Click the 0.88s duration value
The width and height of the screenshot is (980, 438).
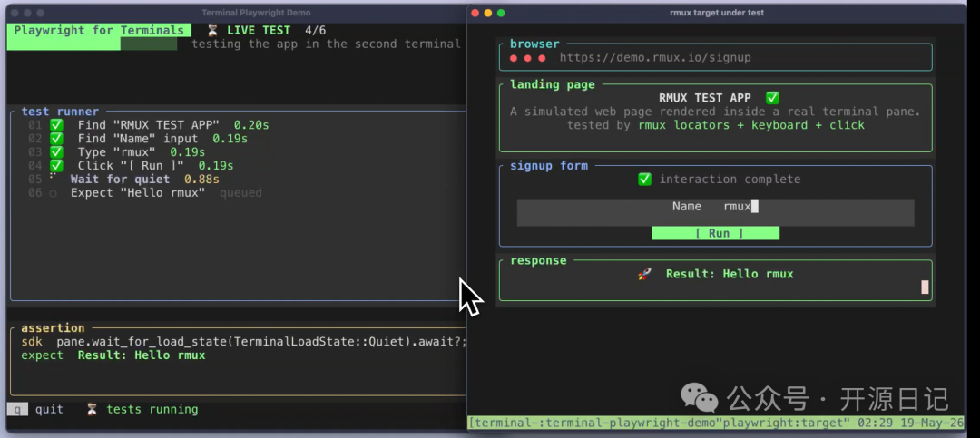tap(201, 180)
